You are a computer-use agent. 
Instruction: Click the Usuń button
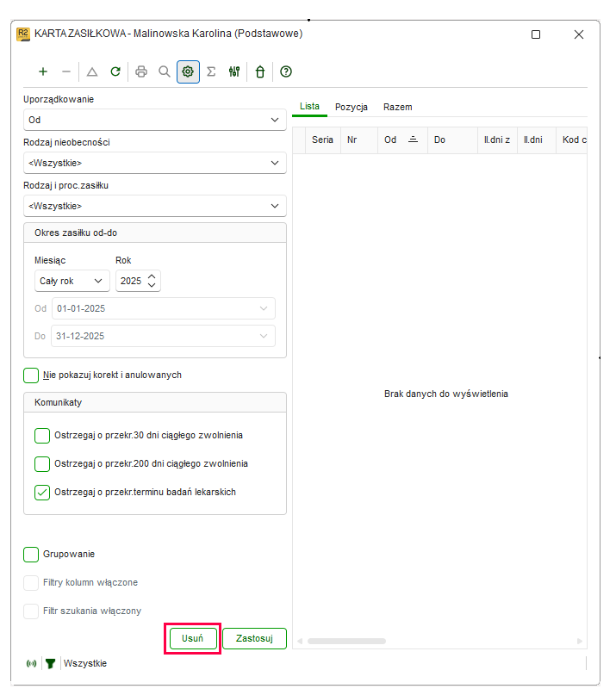(x=192, y=638)
